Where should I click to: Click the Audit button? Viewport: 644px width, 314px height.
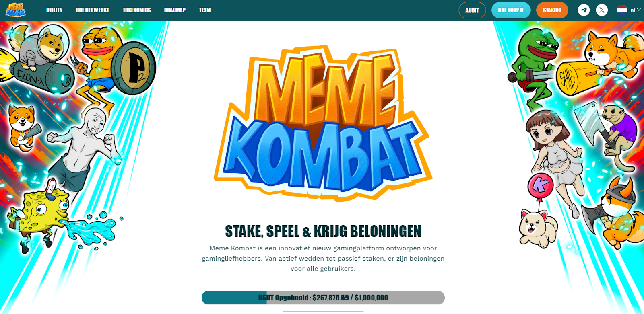(472, 10)
